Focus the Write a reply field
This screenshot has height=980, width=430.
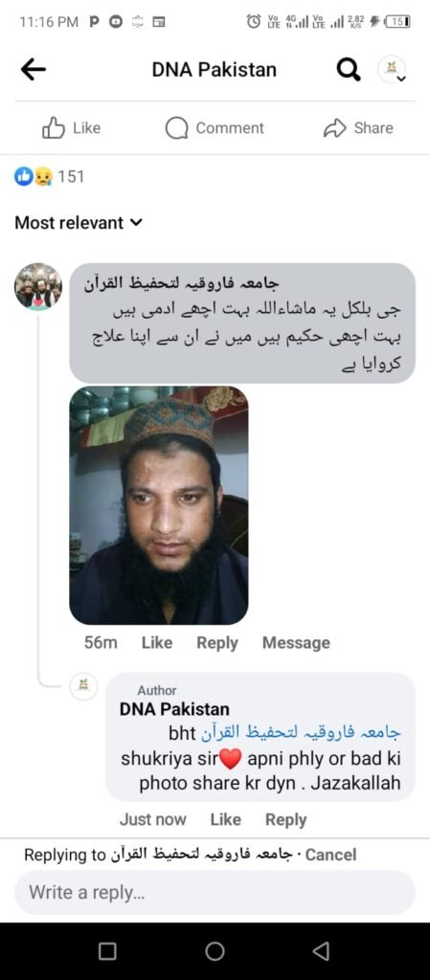[x=215, y=892]
